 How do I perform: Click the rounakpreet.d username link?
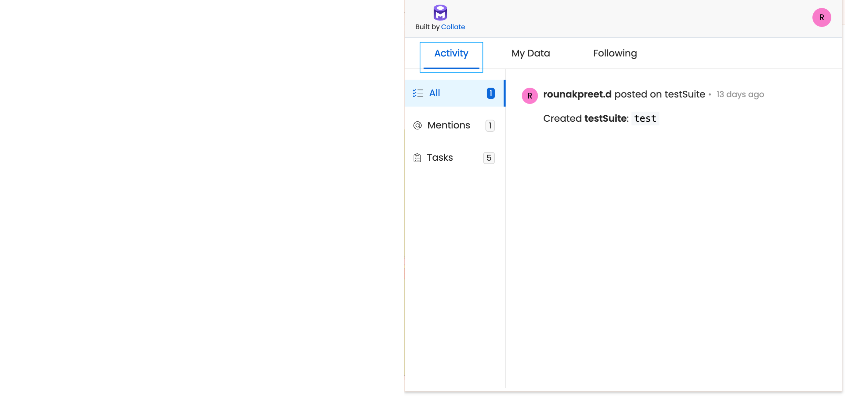pos(578,94)
